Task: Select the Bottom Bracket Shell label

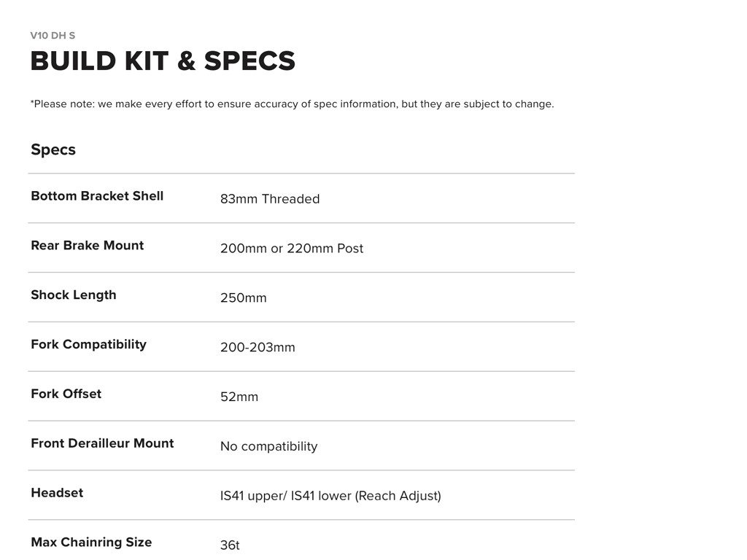Action: click(x=97, y=196)
